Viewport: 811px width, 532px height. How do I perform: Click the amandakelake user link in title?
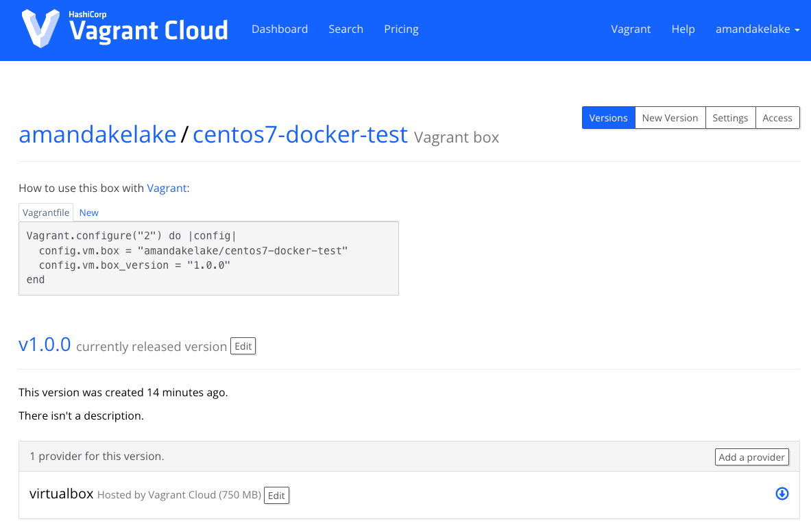point(97,135)
